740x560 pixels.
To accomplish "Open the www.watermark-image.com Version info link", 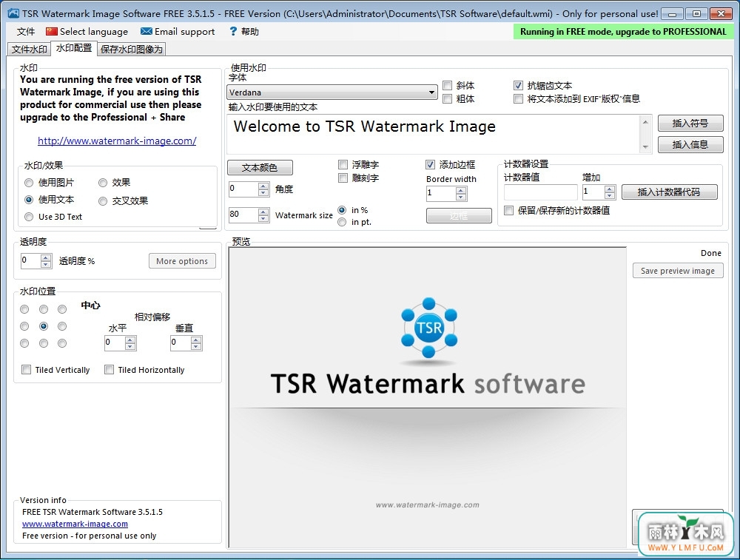I will 75,524.
